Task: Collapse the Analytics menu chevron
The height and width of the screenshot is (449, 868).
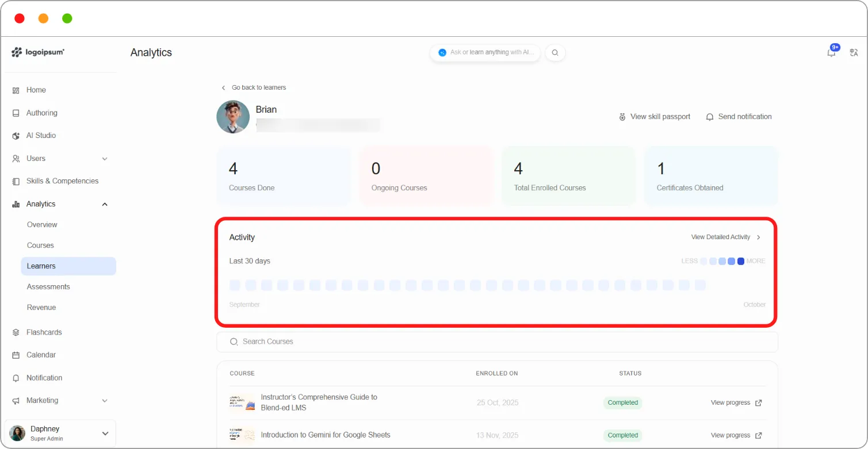Action: tap(105, 204)
